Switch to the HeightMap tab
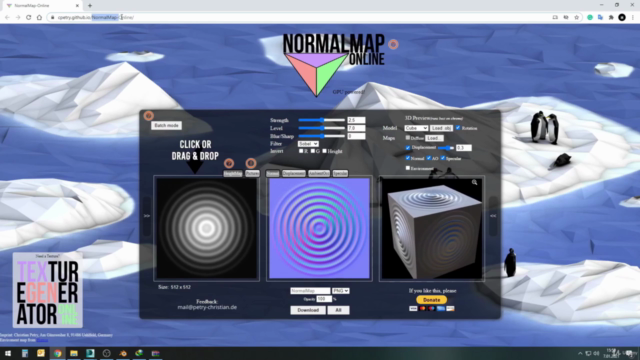The height and width of the screenshot is (360, 640). tap(233, 173)
